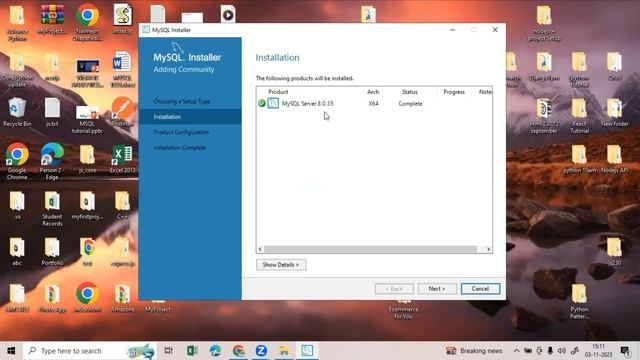The width and height of the screenshot is (640, 360).
Task: Select the WinRAR MyProject archive icon
Action: coord(52,20)
